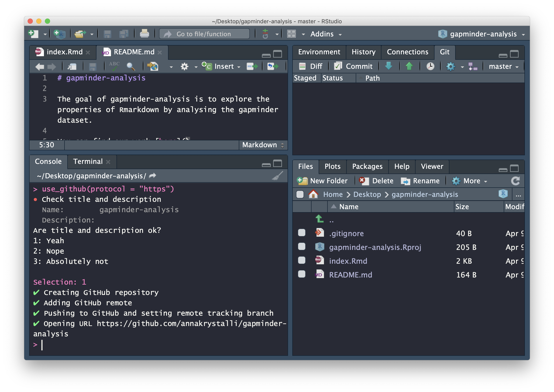Click the Create a Project icon
This screenshot has width=554, height=392.
click(x=60, y=34)
